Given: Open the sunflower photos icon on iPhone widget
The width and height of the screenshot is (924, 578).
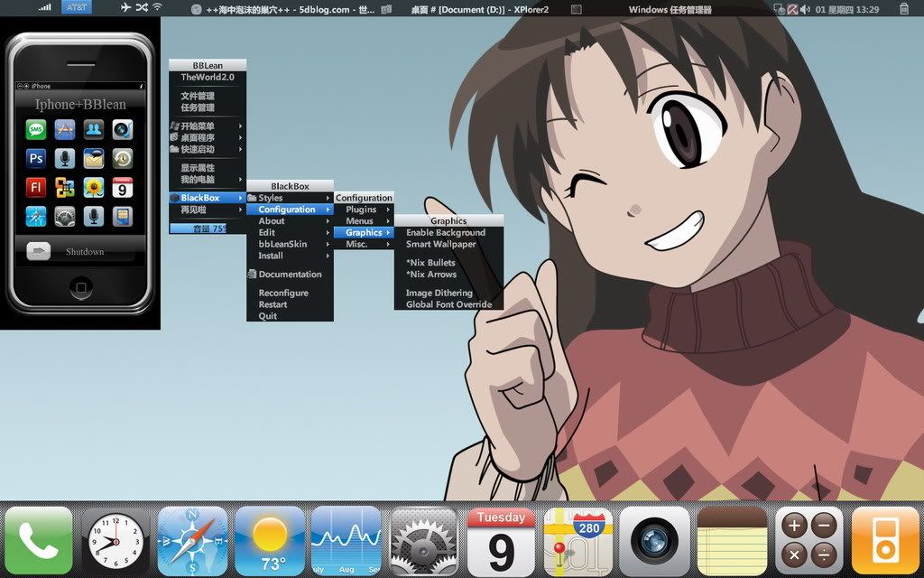Looking at the screenshot, I should pyautogui.click(x=94, y=188).
